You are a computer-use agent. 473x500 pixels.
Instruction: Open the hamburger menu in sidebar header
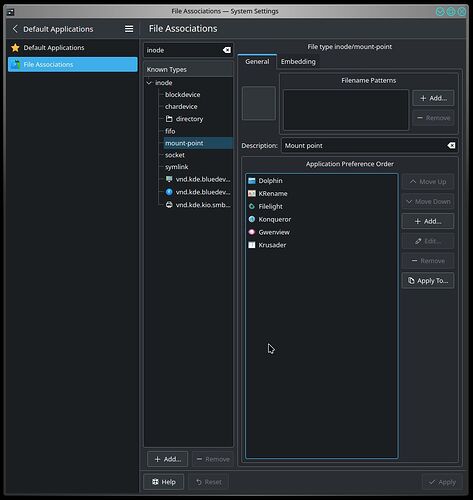pyautogui.click(x=129, y=29)
